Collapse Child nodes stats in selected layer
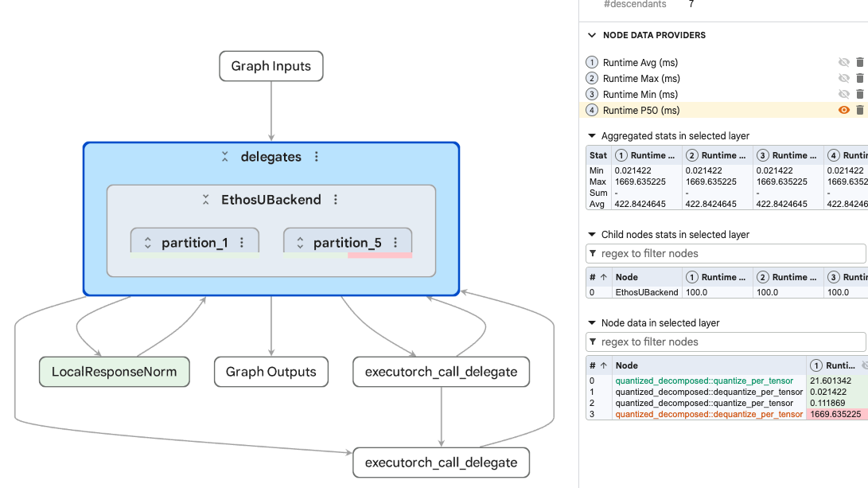 coord(592,234)
